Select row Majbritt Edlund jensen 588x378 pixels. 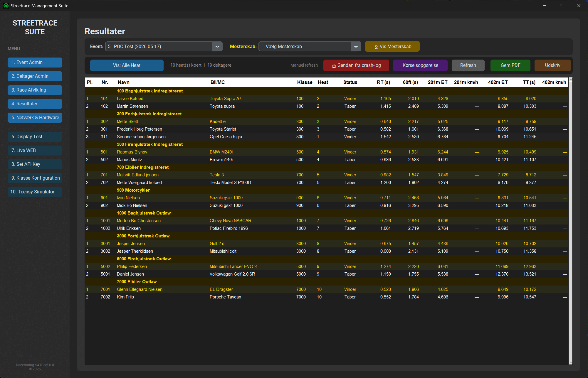point(327,175)
